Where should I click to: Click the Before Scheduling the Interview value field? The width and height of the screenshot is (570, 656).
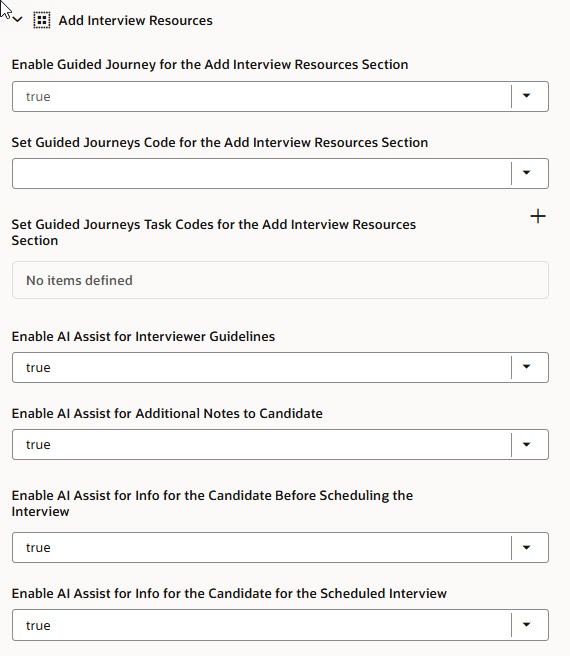pos(262,547)
